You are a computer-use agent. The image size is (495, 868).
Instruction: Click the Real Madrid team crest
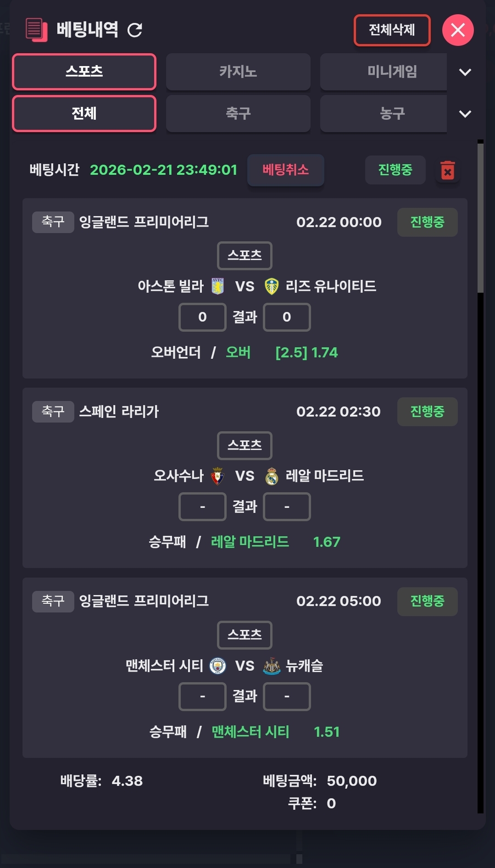click(x=272, y=476)
